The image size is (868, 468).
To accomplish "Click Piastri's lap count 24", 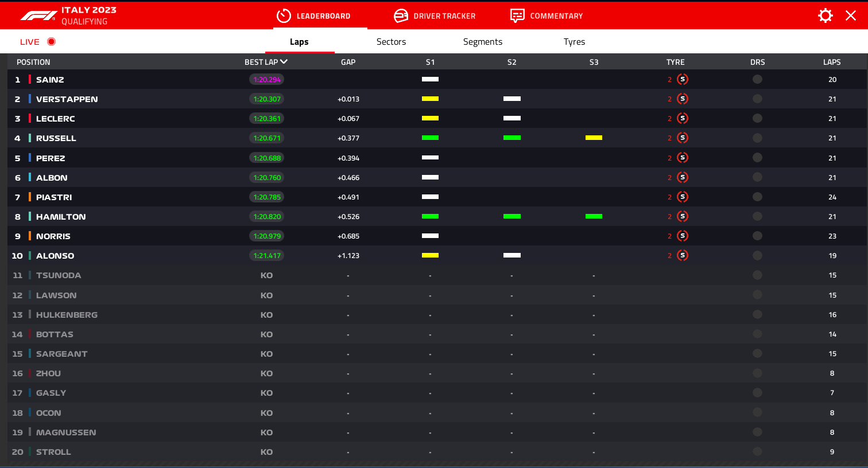I will (x=832, y=197).
